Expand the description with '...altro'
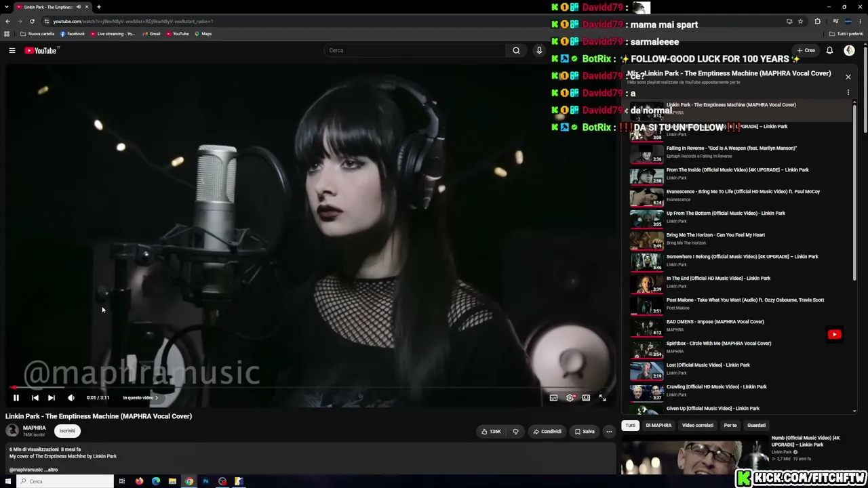Image resolution: width=868 pixels, height=488 pixels. tap(51, 470)
